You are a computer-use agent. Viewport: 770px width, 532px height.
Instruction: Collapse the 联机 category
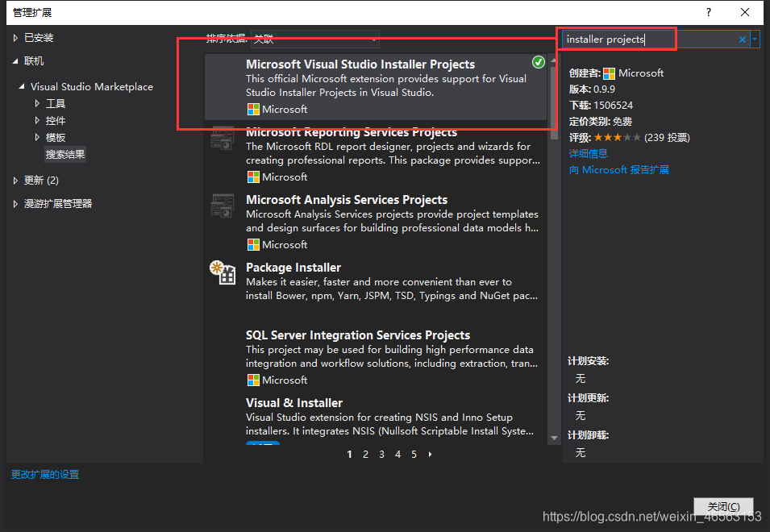click(x=15, y=60)
